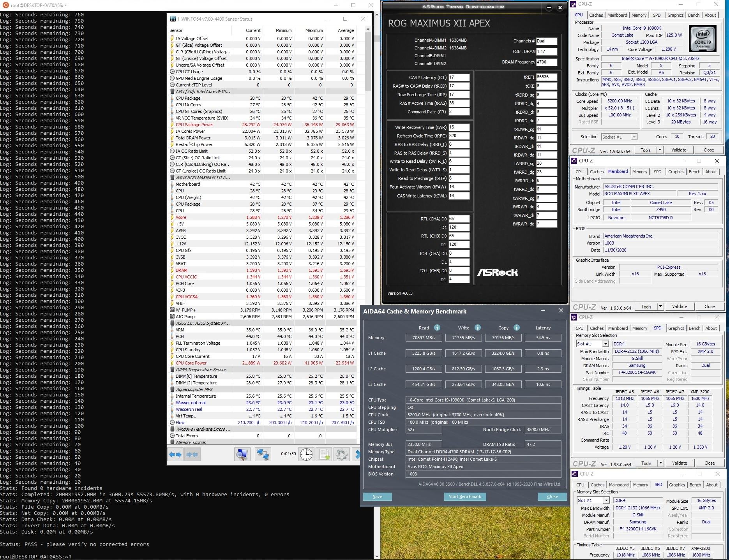The image size is (729, 560).
Task: Click info icon beside Write in AIDA64
Action: pos(477,328)
